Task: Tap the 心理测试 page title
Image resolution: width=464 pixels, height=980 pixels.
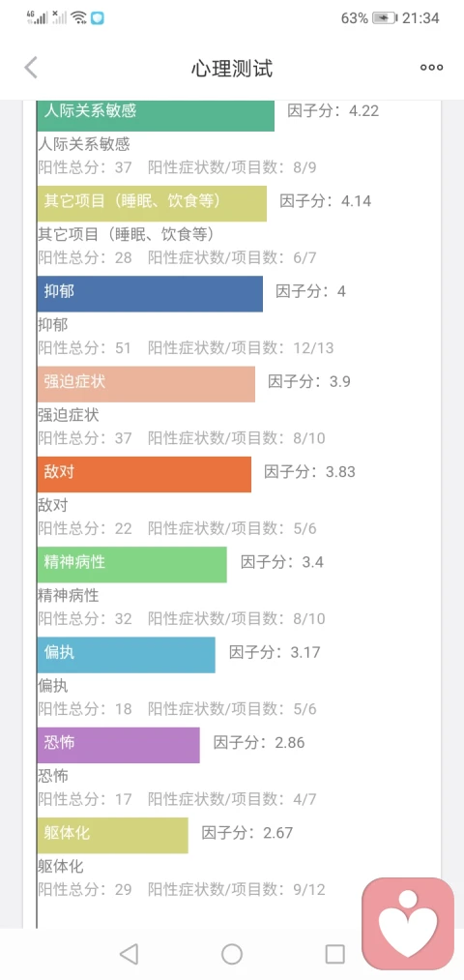Action: (x=232, y=68)
